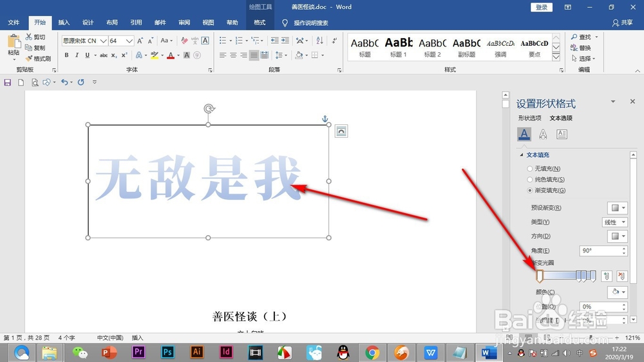Open the Layout ribbon tab
This screenshot has width=644, height=362.
pyautogui.click(x=111, y=23)
